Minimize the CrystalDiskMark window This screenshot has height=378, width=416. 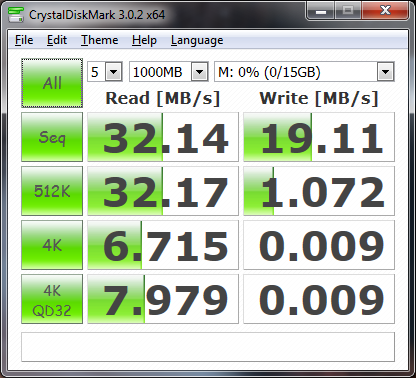321,11
